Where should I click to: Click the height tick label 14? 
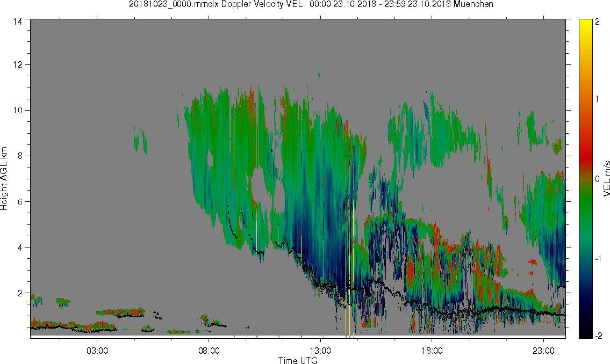click(x=18, y=22)
